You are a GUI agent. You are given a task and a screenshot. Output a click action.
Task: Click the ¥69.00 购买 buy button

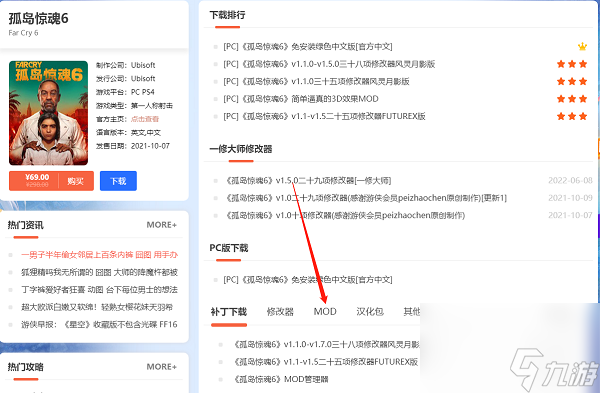click(x=51, y=181)
